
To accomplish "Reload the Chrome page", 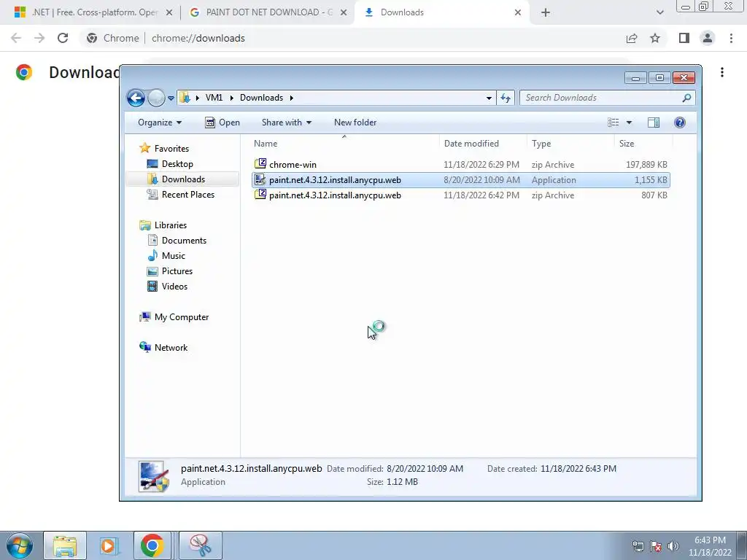I will click(x=63, y=38).
